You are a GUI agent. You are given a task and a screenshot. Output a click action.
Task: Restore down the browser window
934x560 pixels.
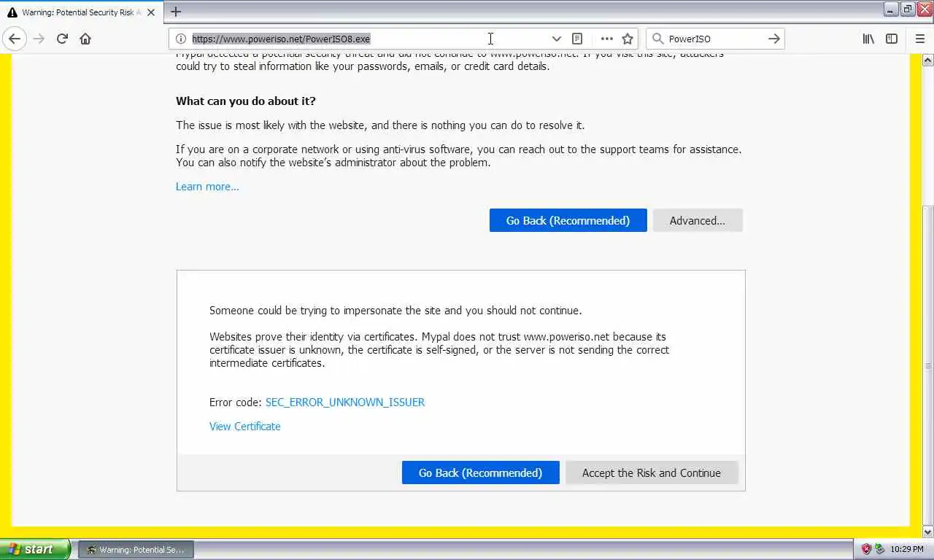tap(908, 9)
